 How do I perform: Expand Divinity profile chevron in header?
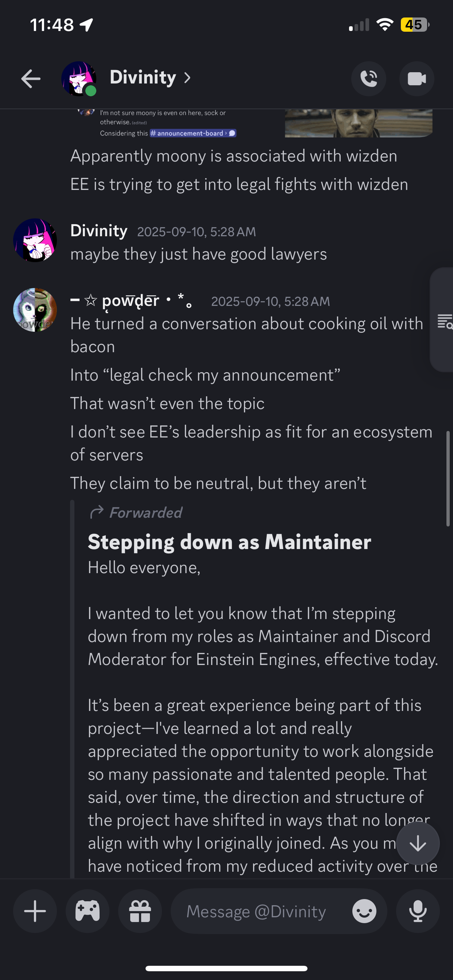(187, 78)
